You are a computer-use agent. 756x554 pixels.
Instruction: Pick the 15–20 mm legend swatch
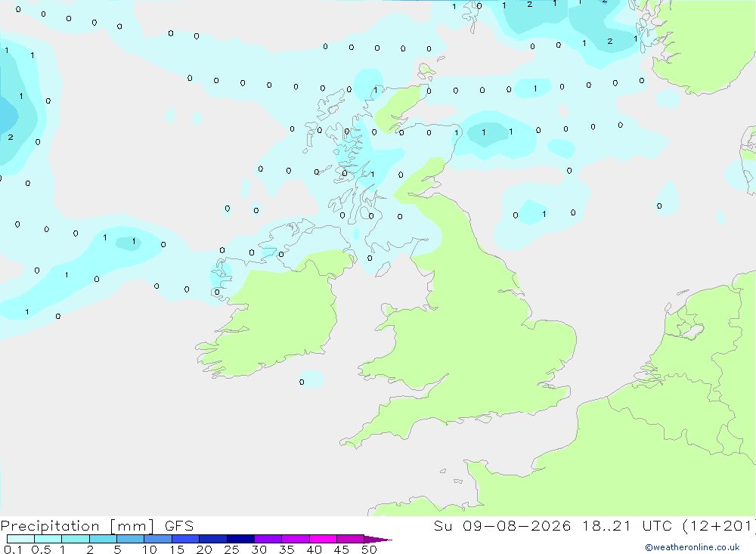pyautogui.click(x=185, y=539)
